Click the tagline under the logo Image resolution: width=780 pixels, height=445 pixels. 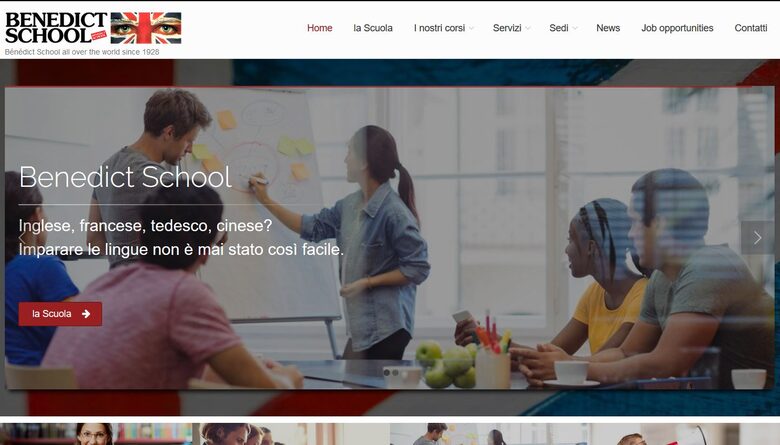point(82,52)
